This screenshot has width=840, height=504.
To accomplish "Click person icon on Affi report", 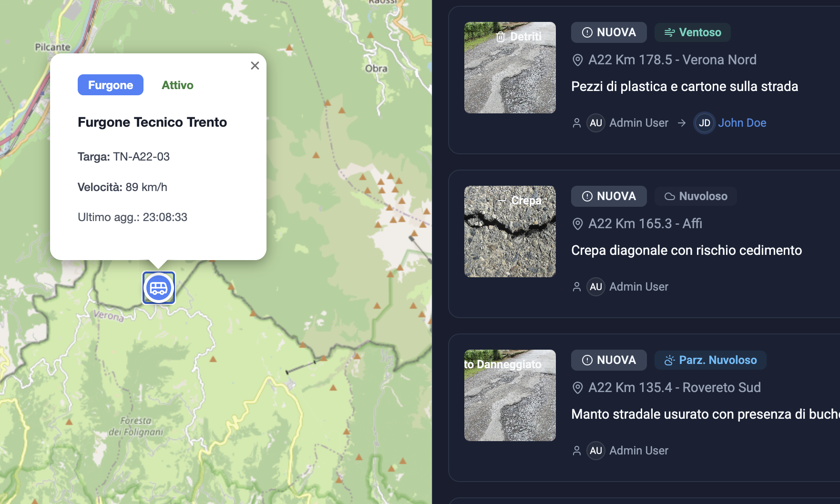I will (576, 287).
